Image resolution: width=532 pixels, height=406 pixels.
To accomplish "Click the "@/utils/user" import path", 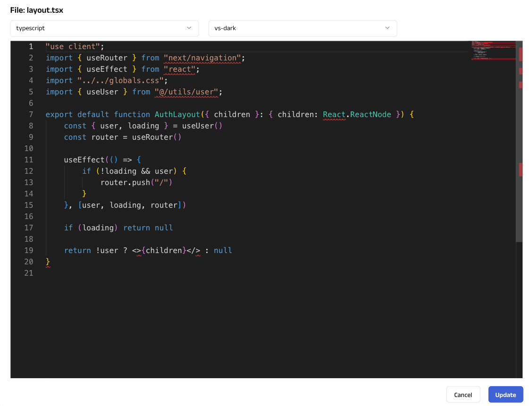I will click(186, 92).
